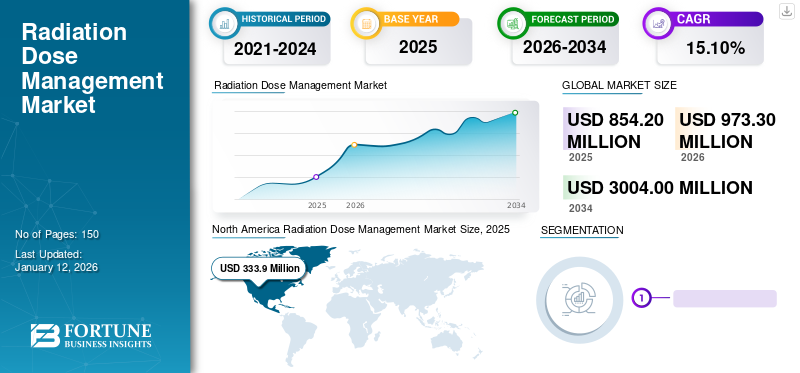The width and height of the screenshot is (800, 373).
Task: Click the 2034 label on chart axis
Action: tap(516, 206)
